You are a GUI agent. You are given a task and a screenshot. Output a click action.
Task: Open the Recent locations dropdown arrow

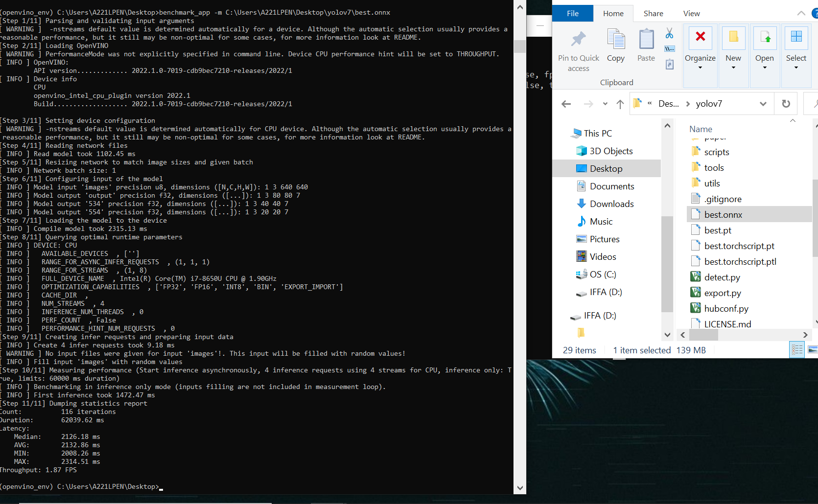coord(605,104)
